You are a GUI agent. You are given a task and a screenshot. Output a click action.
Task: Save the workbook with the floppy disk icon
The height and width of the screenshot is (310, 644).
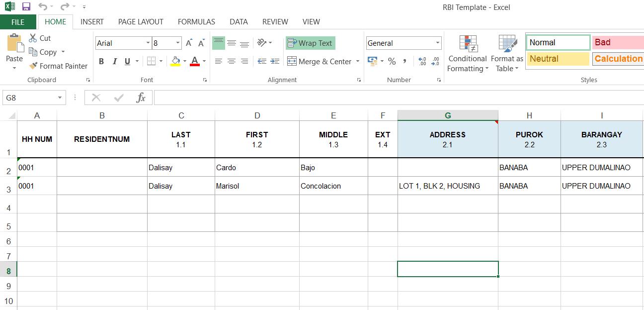[26, 7]
